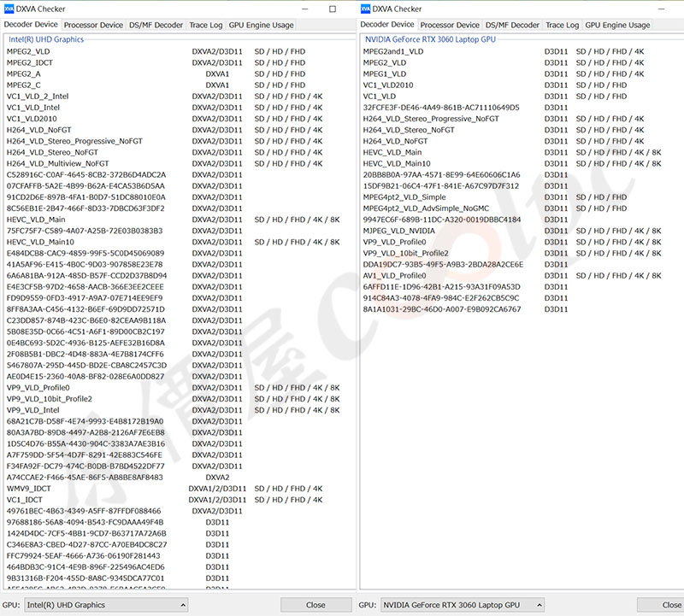
Task: Select HEVC_VLD_Main10 in the NVIDIA decoder list
Action: [512, 163]
